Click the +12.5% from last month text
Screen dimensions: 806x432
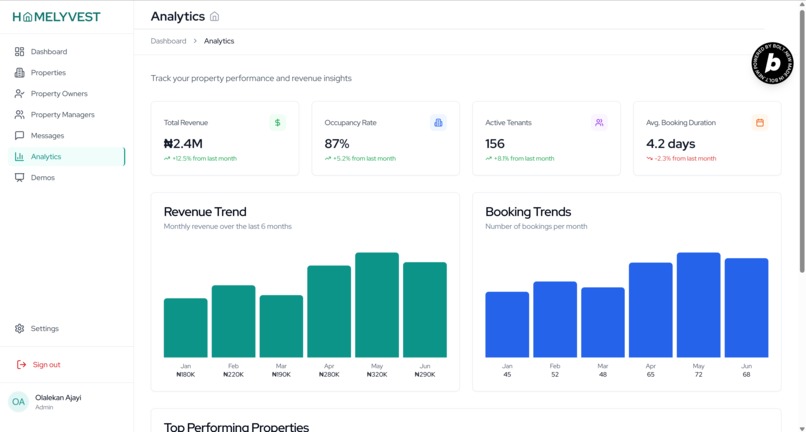pyautogui.click(x=205, y=158)
